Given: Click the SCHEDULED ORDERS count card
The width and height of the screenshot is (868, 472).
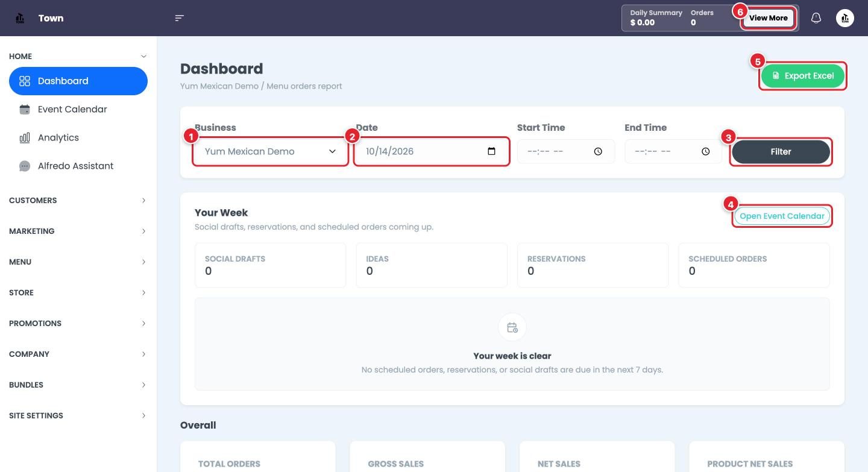Looking at the screenshot, I should point(754,265).
